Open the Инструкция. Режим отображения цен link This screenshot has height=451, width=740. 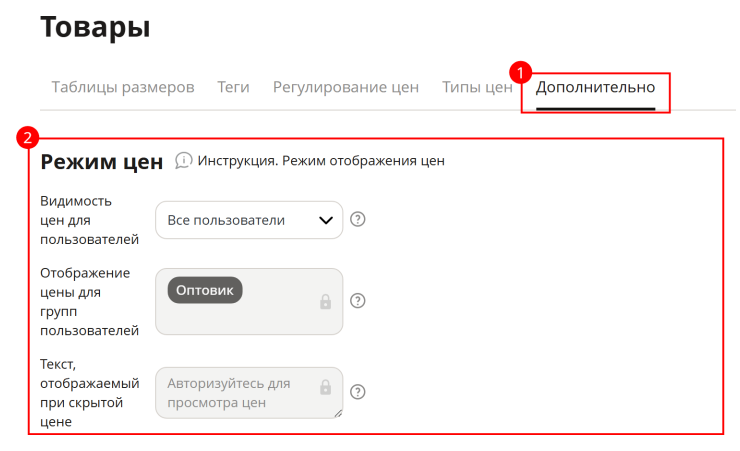click(321, 161)
